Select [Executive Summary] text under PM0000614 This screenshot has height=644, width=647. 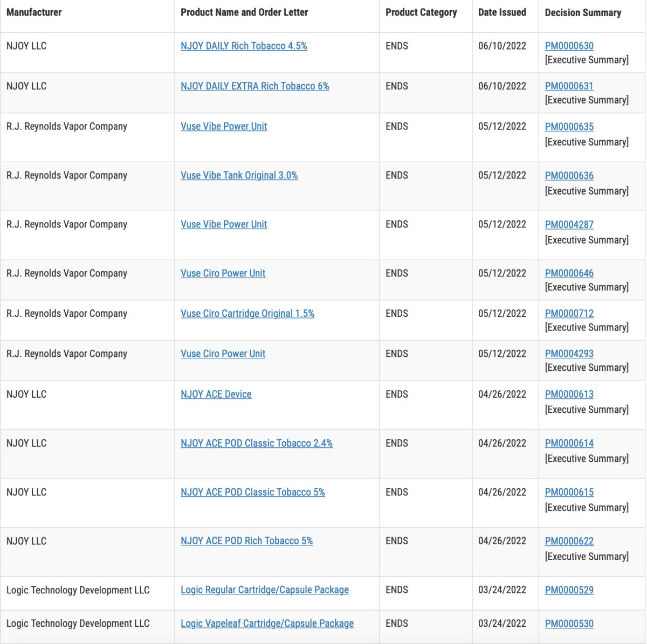[587, 459]
